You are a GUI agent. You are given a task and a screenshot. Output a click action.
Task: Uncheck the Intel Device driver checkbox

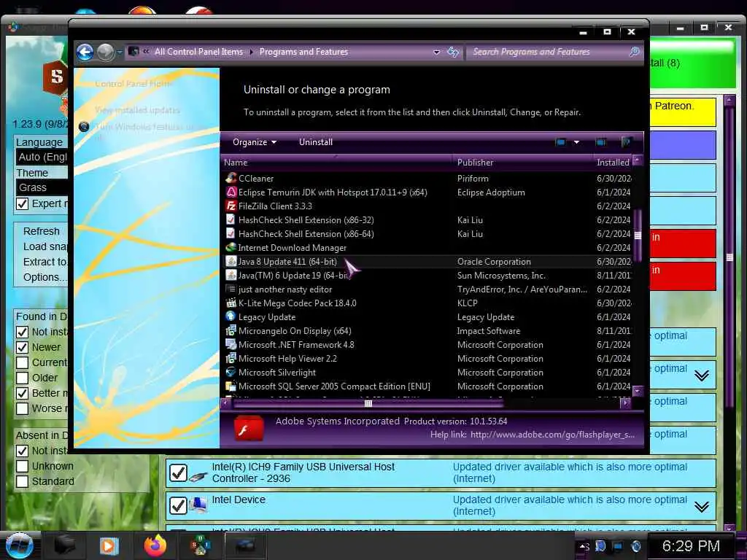pos(178,505)
